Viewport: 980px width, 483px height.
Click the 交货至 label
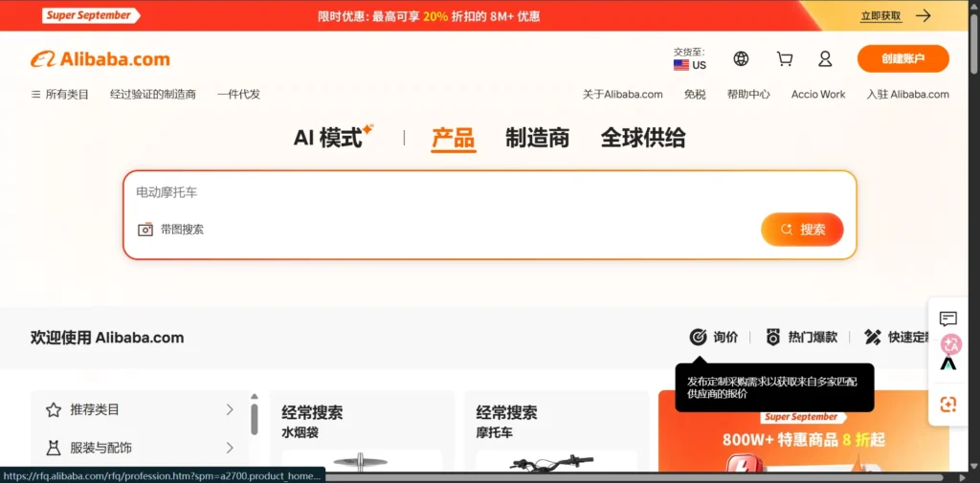point(689,52)
